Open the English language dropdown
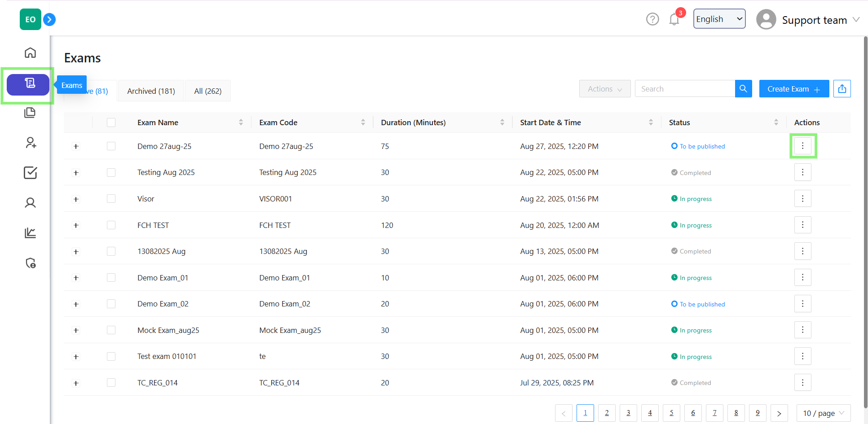The image size is (868, 424). [x=719, y=19]
